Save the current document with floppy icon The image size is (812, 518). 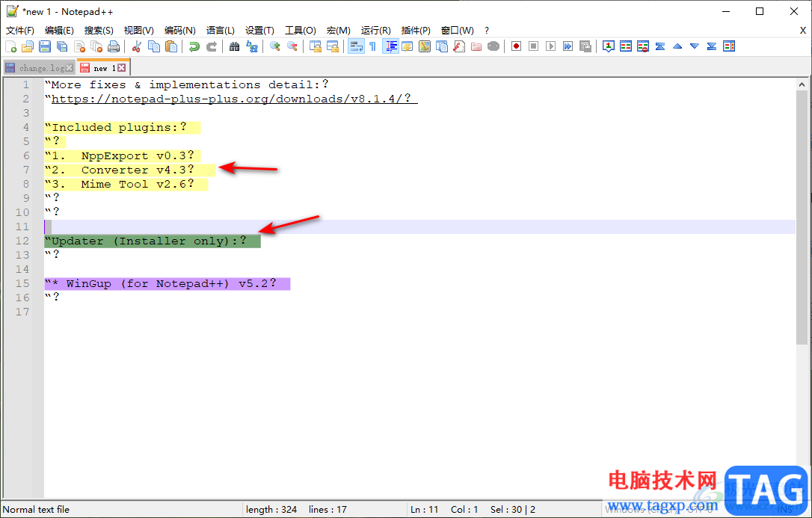click(x=45, y=46)
